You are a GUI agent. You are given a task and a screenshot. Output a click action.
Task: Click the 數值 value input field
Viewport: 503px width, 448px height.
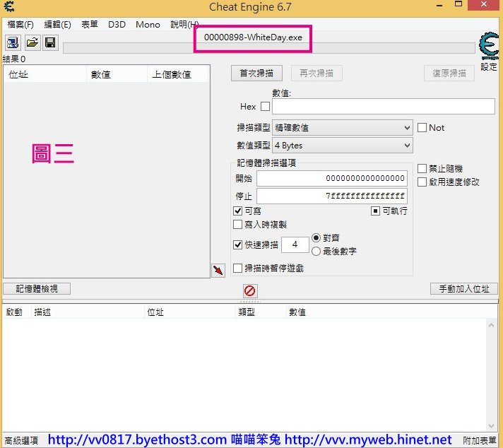[384, 106]
